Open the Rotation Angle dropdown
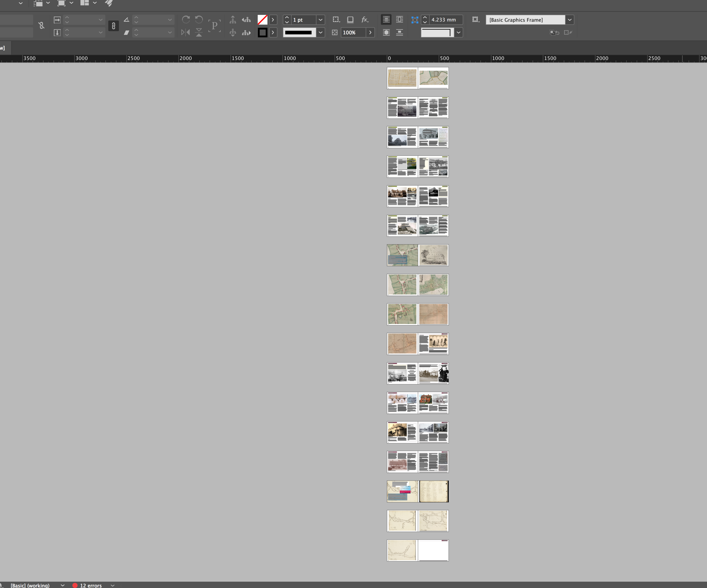 pyautogui.click(x=170, y=20)
